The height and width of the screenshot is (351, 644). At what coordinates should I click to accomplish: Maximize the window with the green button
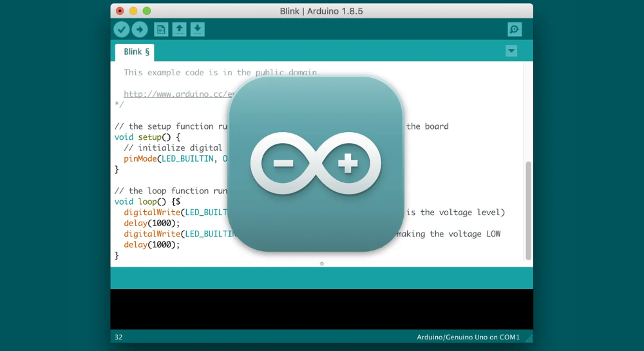coord(147,11)
